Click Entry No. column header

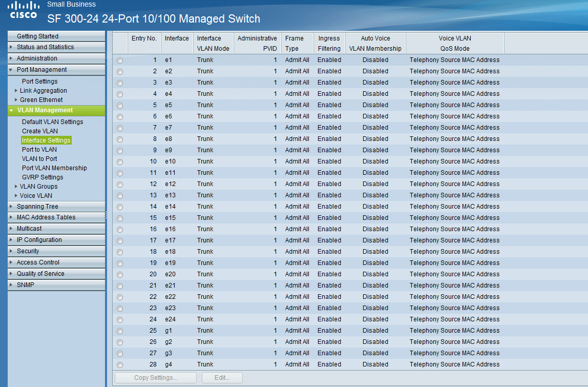click(144, 43)
